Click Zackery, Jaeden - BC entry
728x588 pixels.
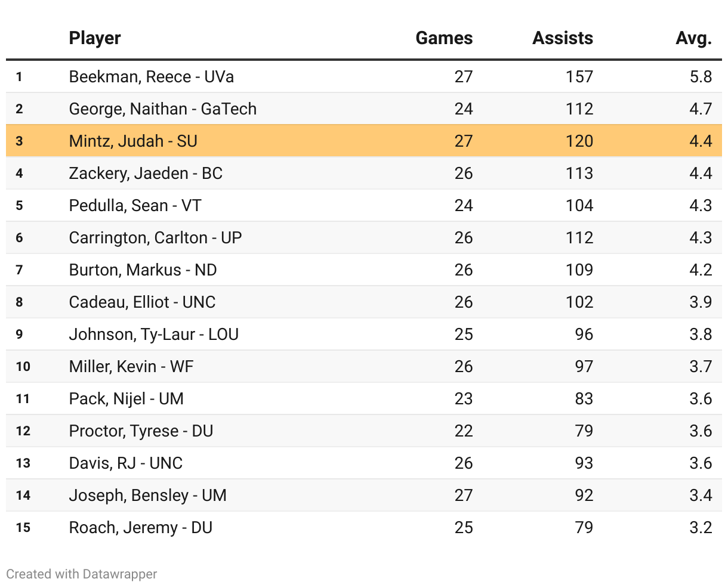(x=146, y=174)
